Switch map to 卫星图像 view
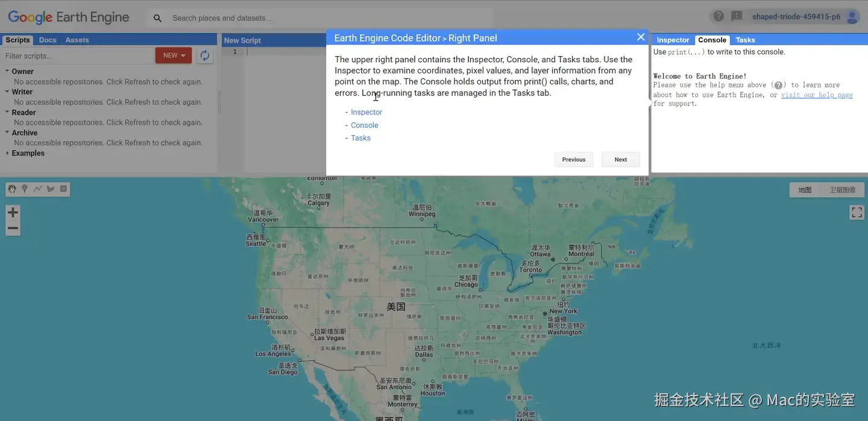Viewport: 868px width, 421px height. [x=843, y=190]
